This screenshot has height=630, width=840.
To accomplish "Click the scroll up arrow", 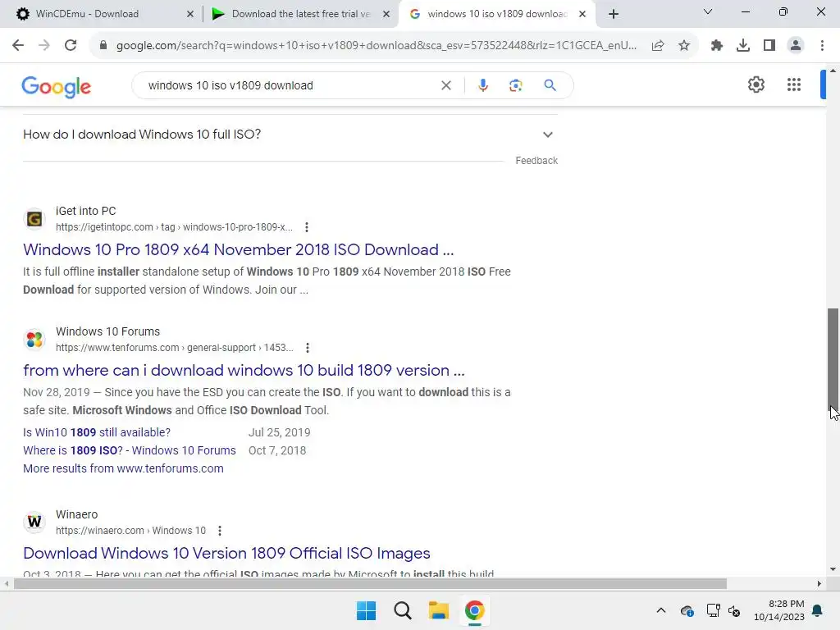I will point(833,71).
